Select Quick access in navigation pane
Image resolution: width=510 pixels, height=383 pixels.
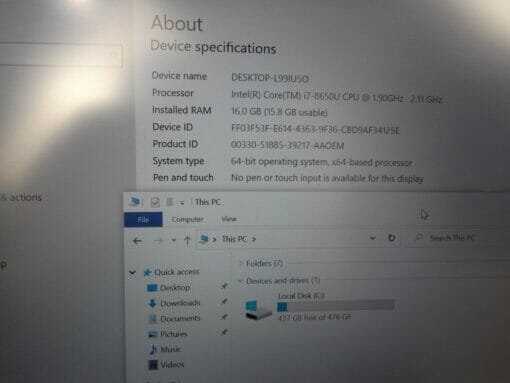[x=177, y=272]
